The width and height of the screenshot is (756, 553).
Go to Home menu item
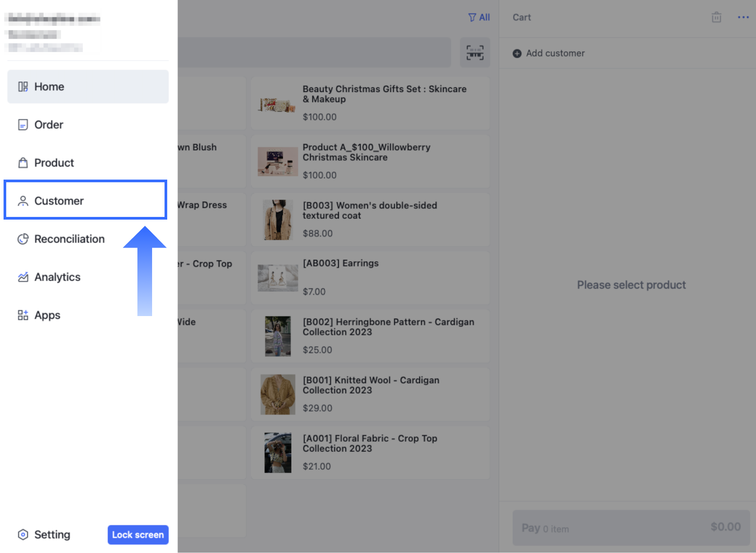pyautogui.click(x=88, y=87)
